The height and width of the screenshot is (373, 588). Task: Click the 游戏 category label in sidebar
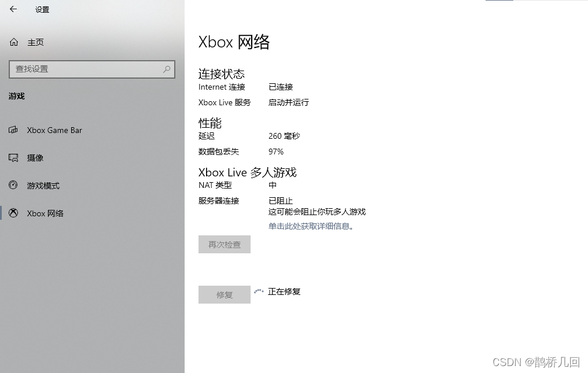(17, 96)
